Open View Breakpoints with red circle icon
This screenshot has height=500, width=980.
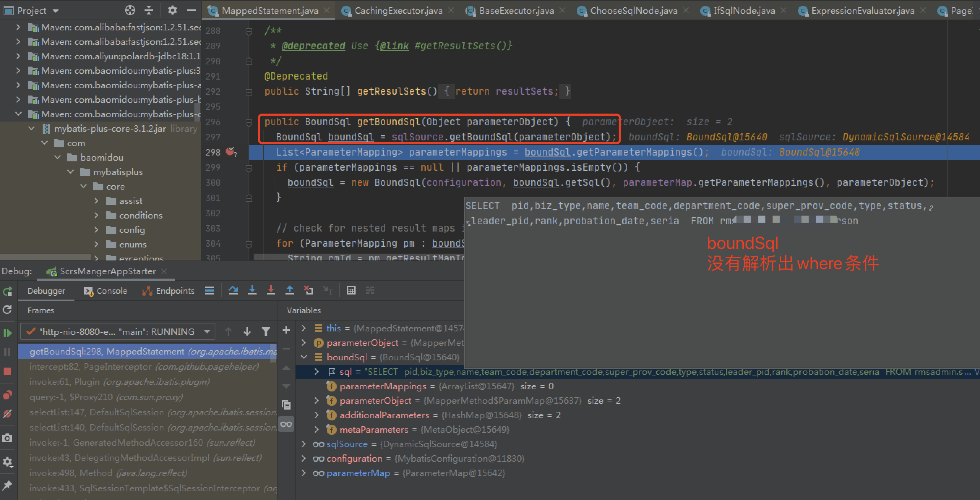(8, 395)
